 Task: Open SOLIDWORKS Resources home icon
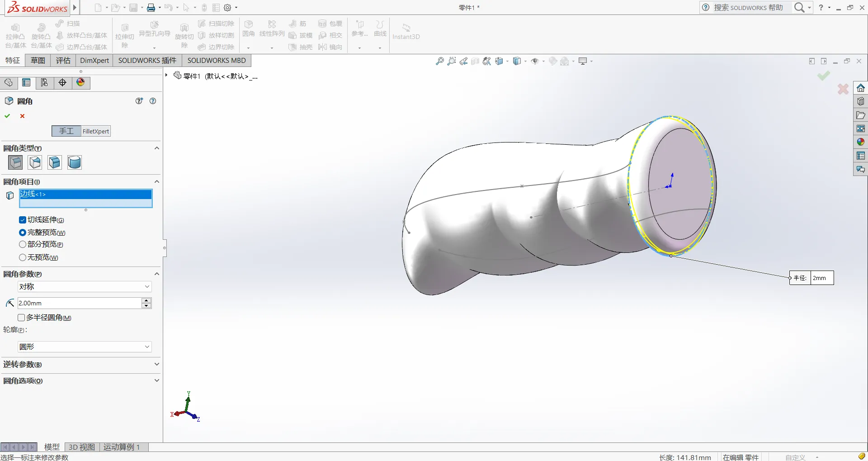point(860,88)
